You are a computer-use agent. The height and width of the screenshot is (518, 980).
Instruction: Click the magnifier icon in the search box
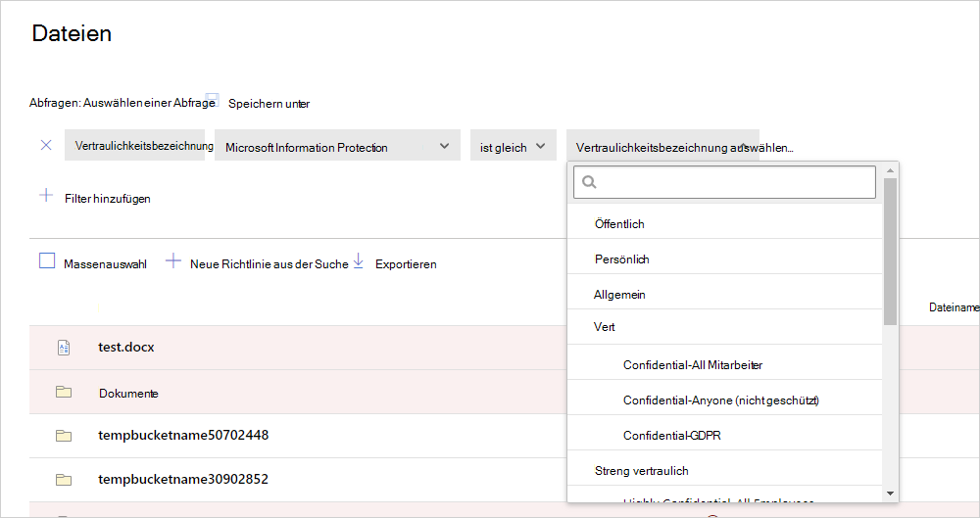click(589, 182)
